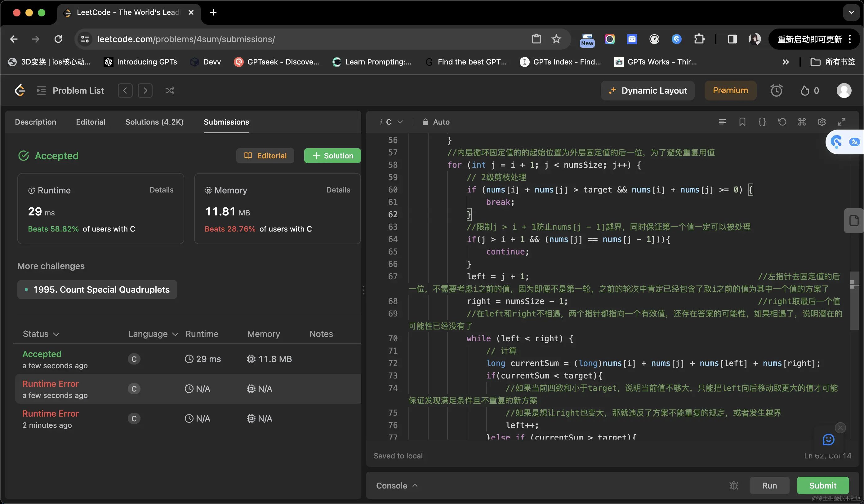Image resolution: width=864 pixels, height=504 pixels.
Task: Toggle the Auto lock mode
Action: click(436, 122)
